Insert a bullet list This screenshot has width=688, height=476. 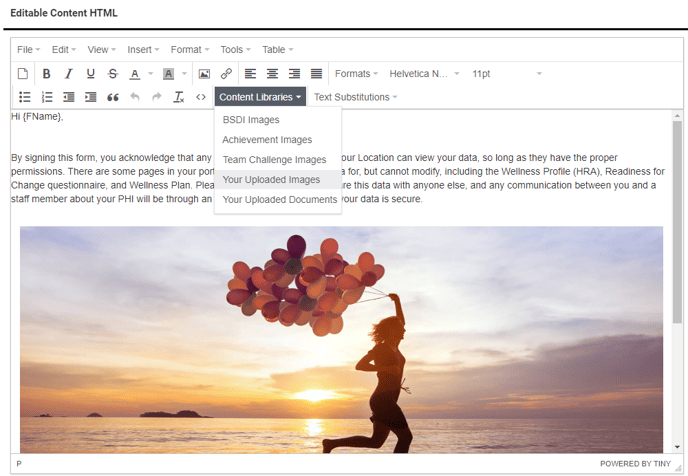pyautogui.click(x=24, y=97)
